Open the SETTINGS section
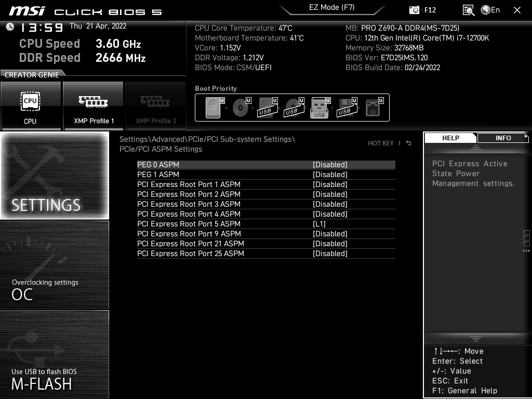The height and width of the screenshot is (399, 532). click(x=55, y=176)
